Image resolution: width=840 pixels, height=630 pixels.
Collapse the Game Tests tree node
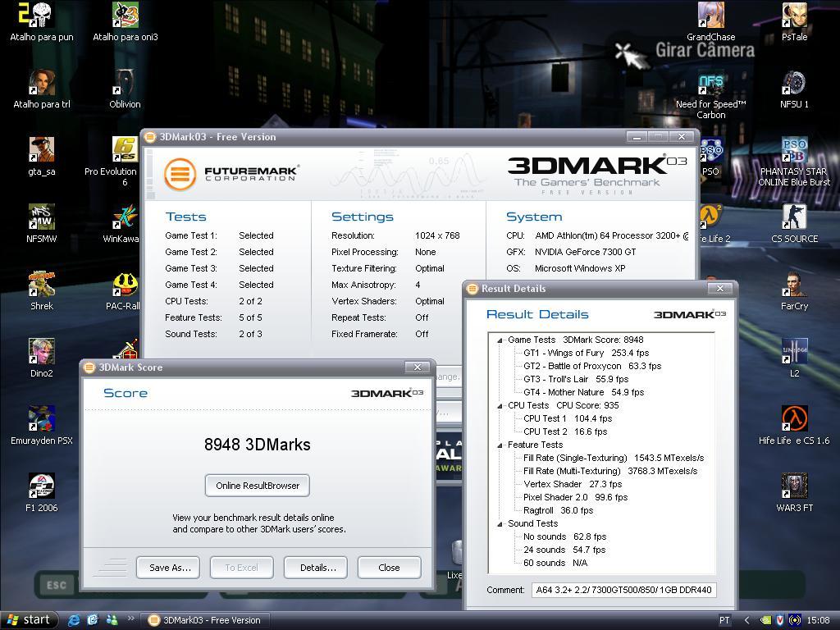click(500, 340)
